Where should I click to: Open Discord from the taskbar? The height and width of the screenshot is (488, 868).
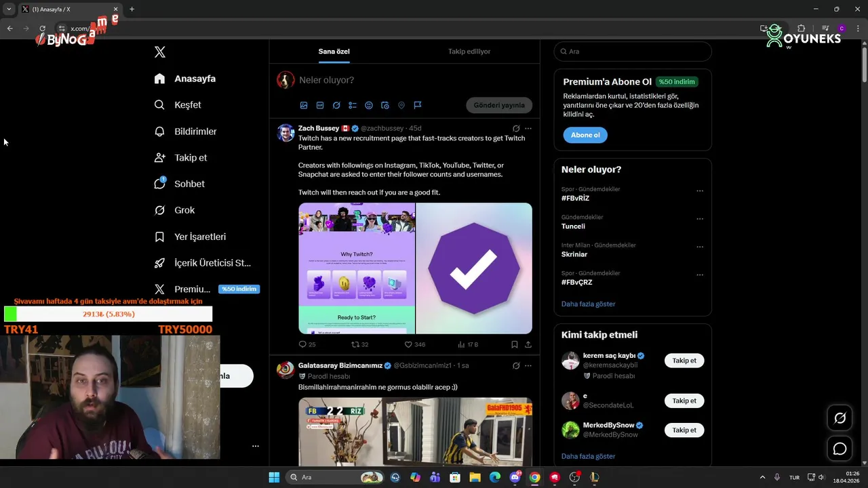[x=515, y=477]
